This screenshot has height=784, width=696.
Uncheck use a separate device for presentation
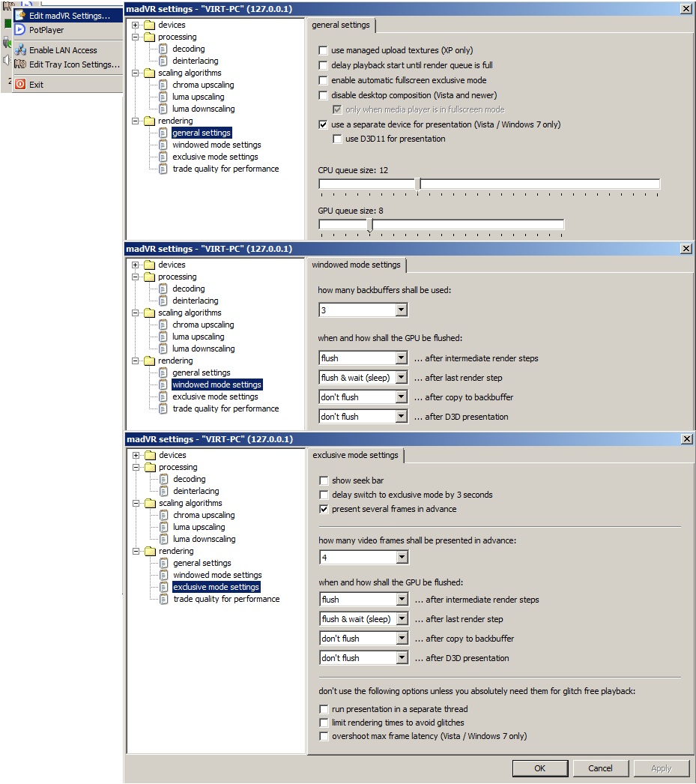[x=323, y=125]
